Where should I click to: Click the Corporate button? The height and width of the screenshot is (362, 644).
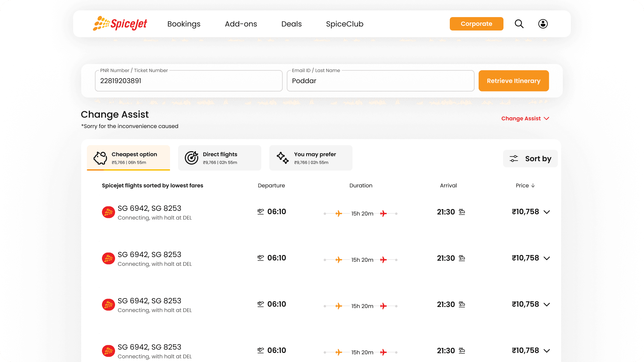476,24
